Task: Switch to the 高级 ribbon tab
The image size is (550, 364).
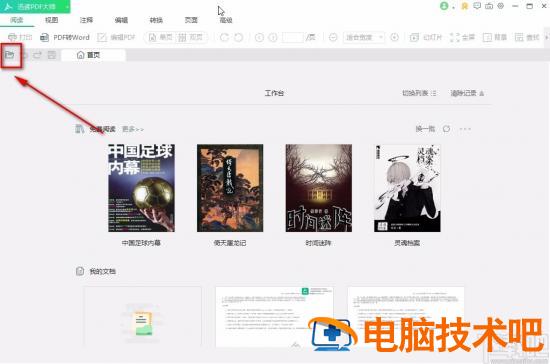Action: (x=226, y=20)
